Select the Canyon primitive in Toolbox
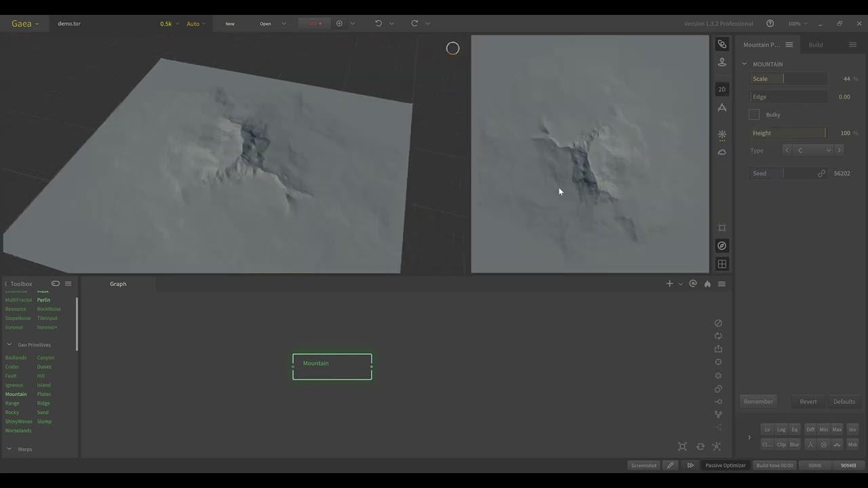The height and width of the screenshot is (488, 868). click(x=45, y=358)
